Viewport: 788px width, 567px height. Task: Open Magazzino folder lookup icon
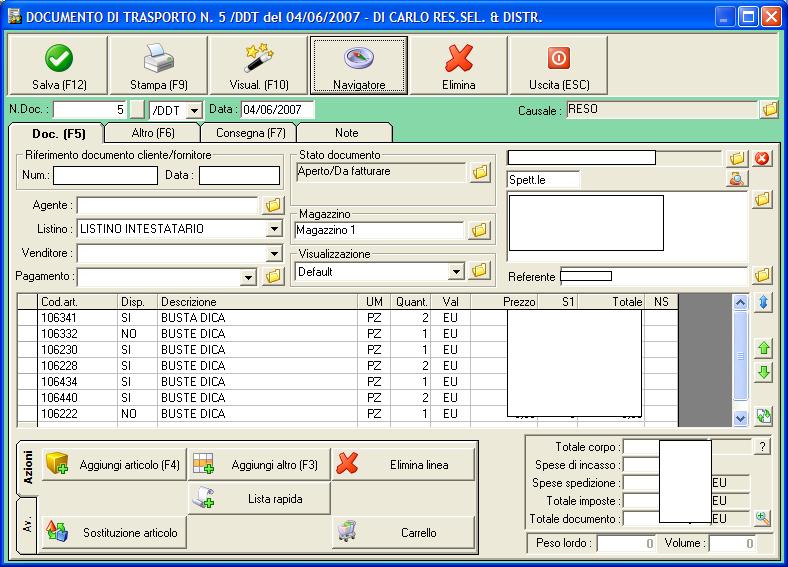coord(479,230)
